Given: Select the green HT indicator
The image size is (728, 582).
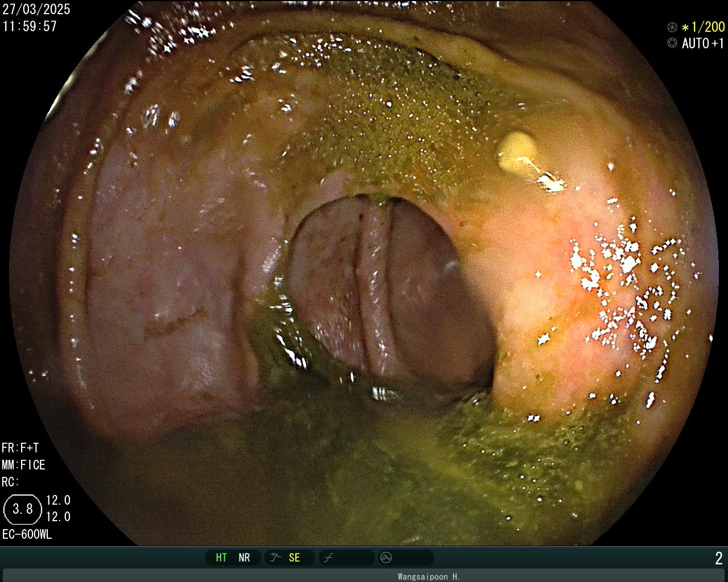Looking at the screenshot, I should point(221,558).
